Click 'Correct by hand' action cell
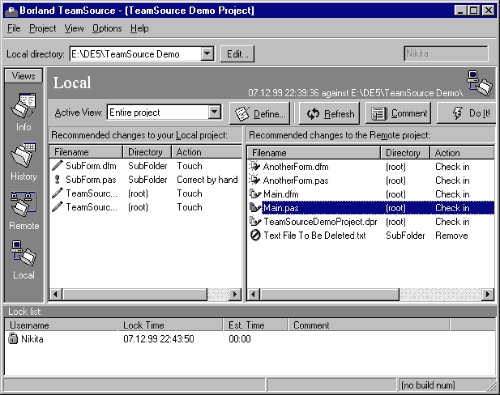The height and width of the screenshot is (395, 500). coord(207,180)
